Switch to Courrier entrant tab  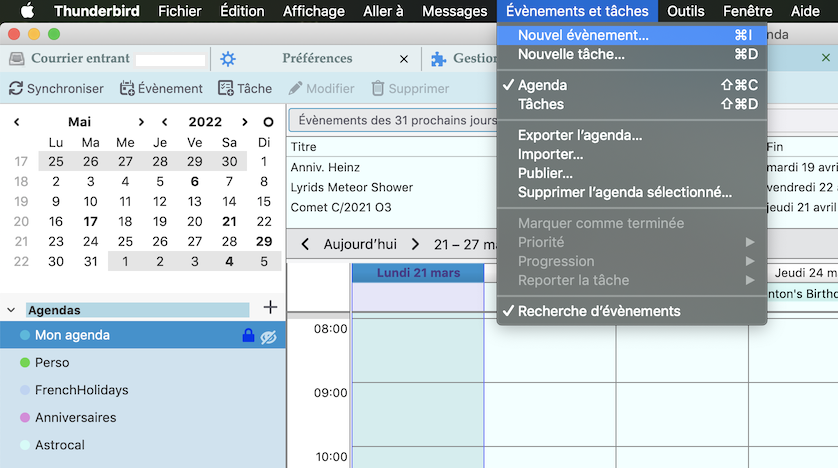point(106,59)
